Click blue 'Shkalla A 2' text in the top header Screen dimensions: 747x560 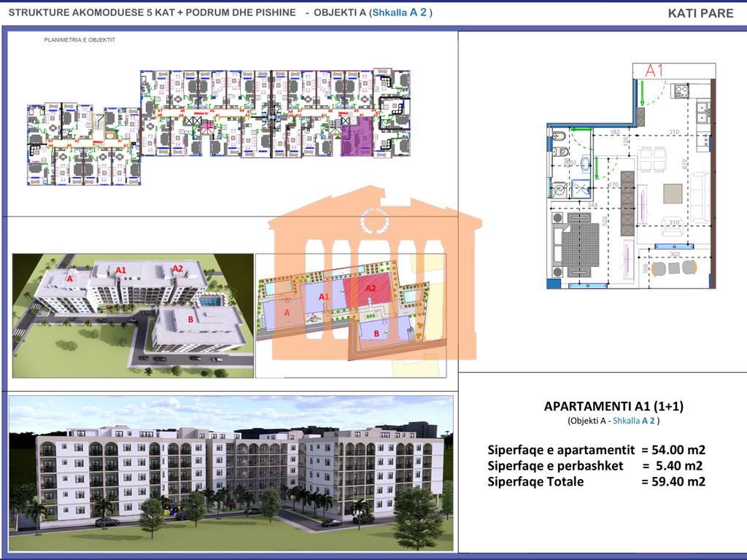(399, 12)
